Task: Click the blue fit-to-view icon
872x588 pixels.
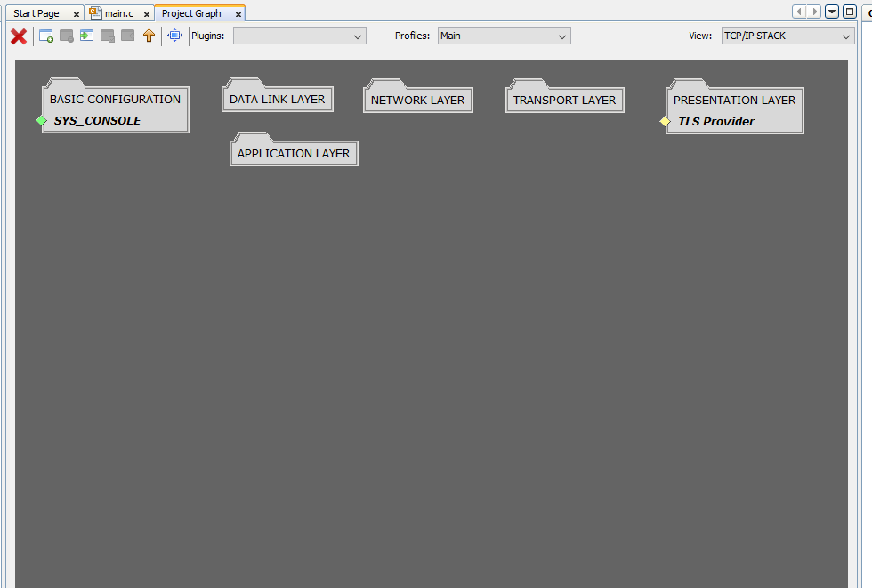Action: 174,36
